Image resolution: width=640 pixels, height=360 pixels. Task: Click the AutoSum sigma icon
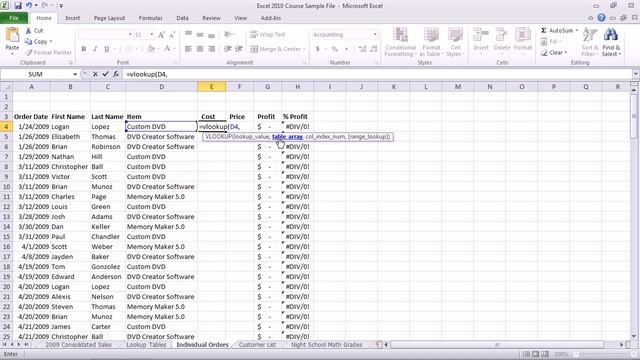(x=544, y=31)
